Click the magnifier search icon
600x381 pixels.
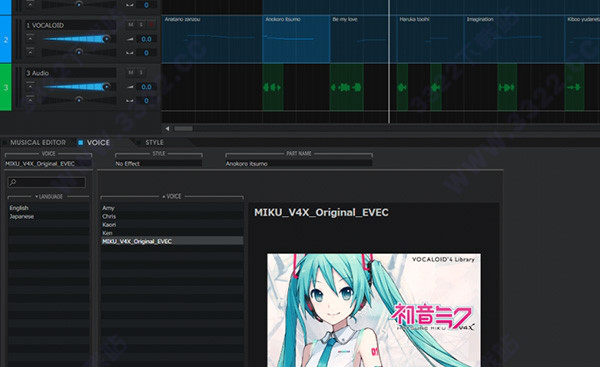13,182
